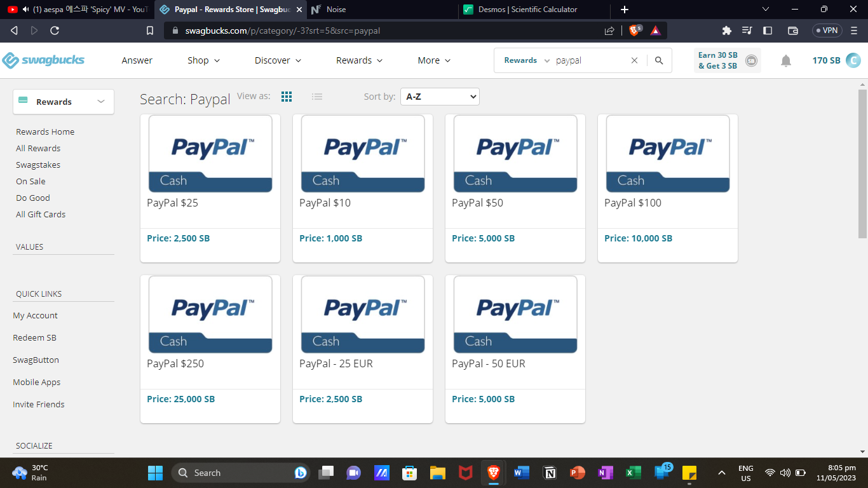The image size is (868, 488).
Task: Select the PayPal $25 reward card
Action: coord(210,188)
